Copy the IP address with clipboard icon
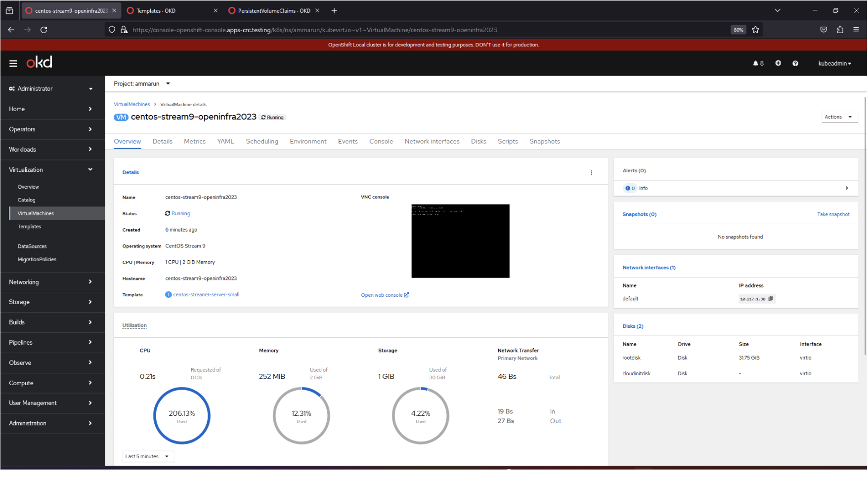 (x=771, y=299)
